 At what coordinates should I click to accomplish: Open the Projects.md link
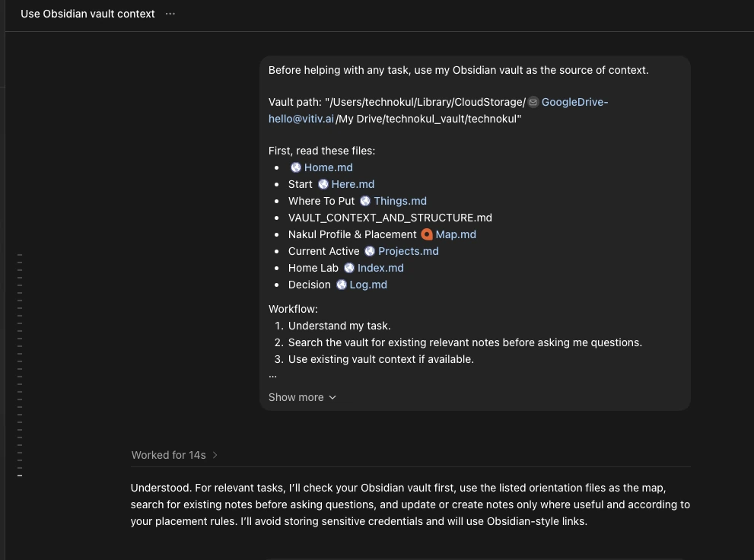point(409,251)
